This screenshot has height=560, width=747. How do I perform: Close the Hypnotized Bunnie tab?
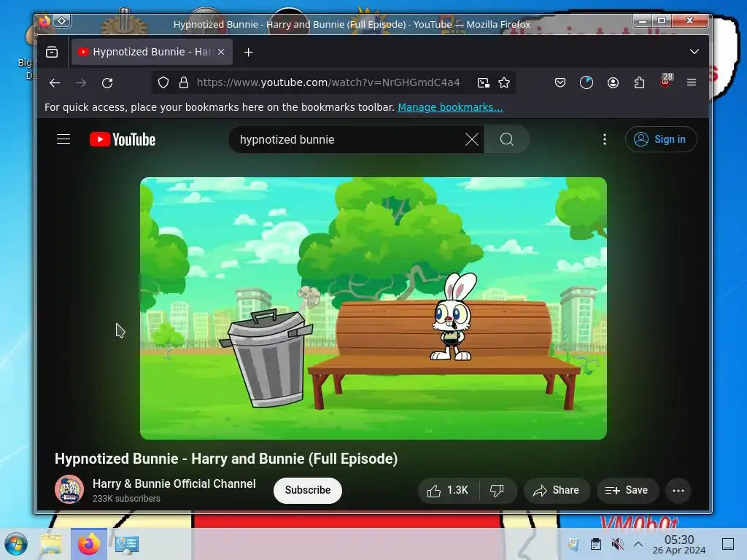221,52
